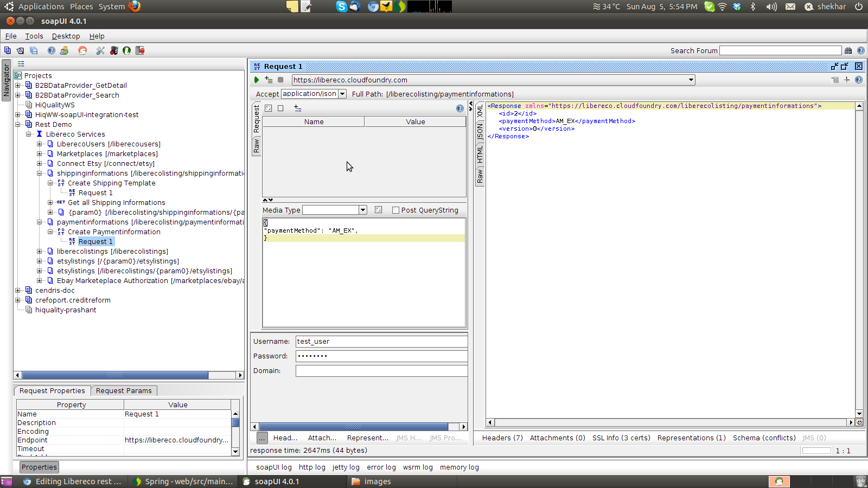Image resolution: width=868 pixels, height=488 pixels.
Task: Expand the LiberecoUsers tree node
Action: [x=40, y=144]
